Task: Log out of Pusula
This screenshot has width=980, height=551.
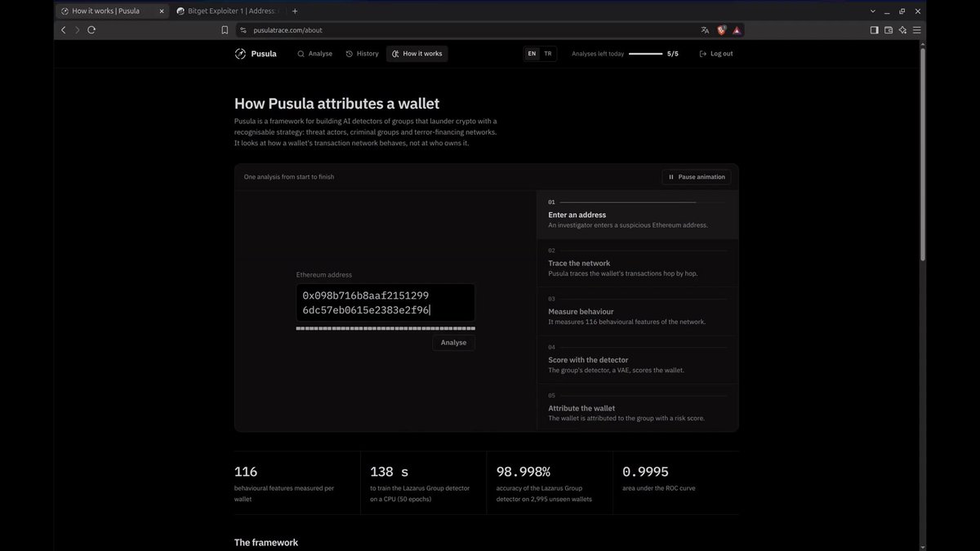Action: pyautogui.click(x=716, y=54)
